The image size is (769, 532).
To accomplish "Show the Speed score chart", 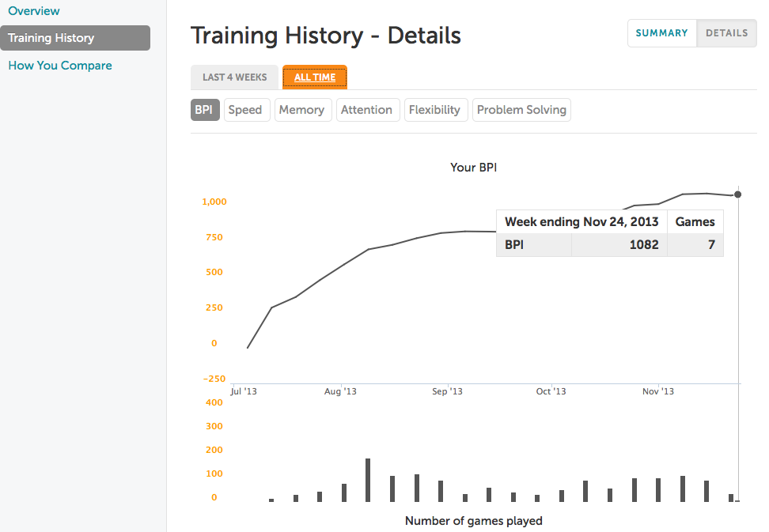I will click(x=247, y=110).
